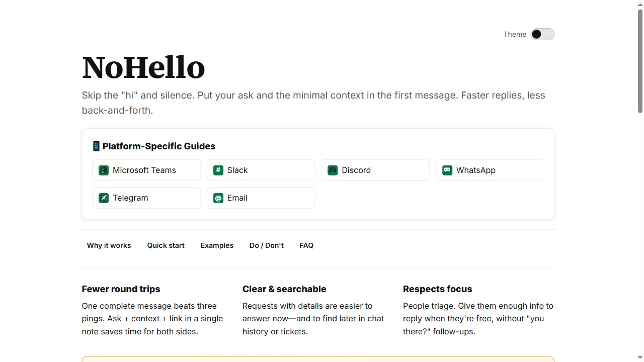This screenshot has width=644, height=362.
Task: Click the circle inside the Theme switch
Action: [x=536, y=34]
